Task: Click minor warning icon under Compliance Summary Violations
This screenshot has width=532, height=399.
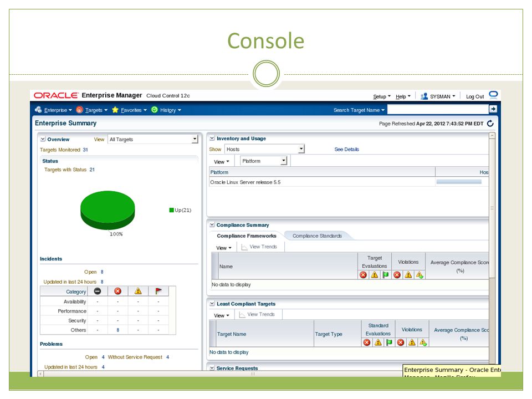Action: pyautogui.click(x=420, y=275)
